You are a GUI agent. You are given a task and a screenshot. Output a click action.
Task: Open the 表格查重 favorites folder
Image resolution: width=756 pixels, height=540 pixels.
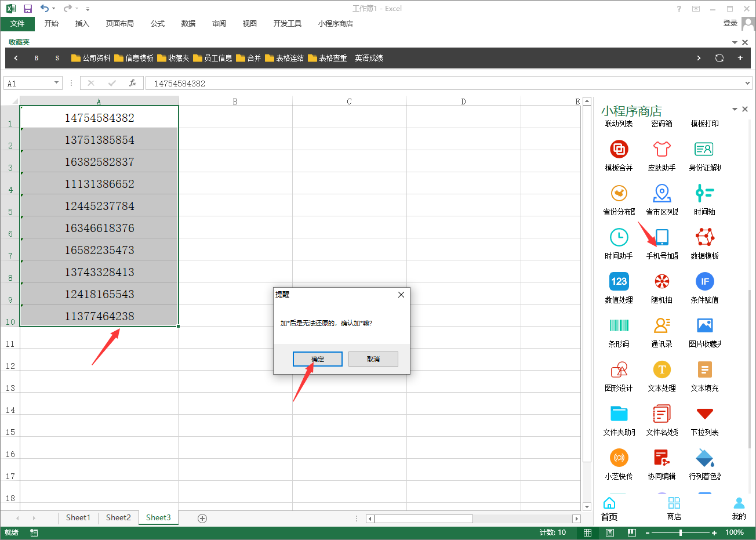point(328,58)
